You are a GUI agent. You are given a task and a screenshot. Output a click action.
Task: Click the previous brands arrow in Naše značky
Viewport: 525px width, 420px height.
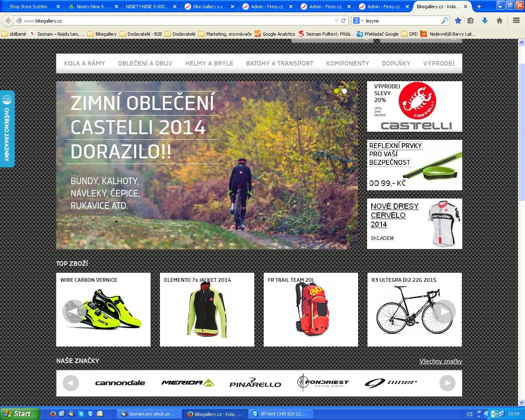pos(71,383)
